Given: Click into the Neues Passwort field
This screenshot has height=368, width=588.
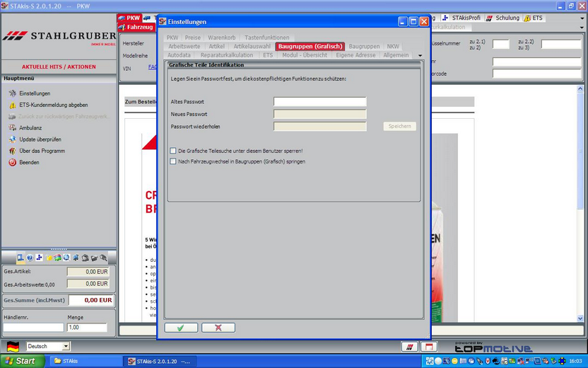Looking at the screenshot, I should (x=320, y=114).
